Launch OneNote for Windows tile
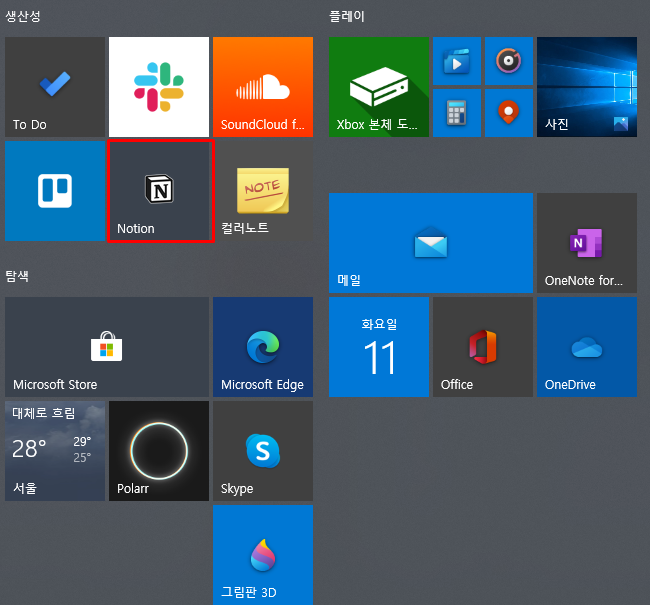 click(587, 243)
